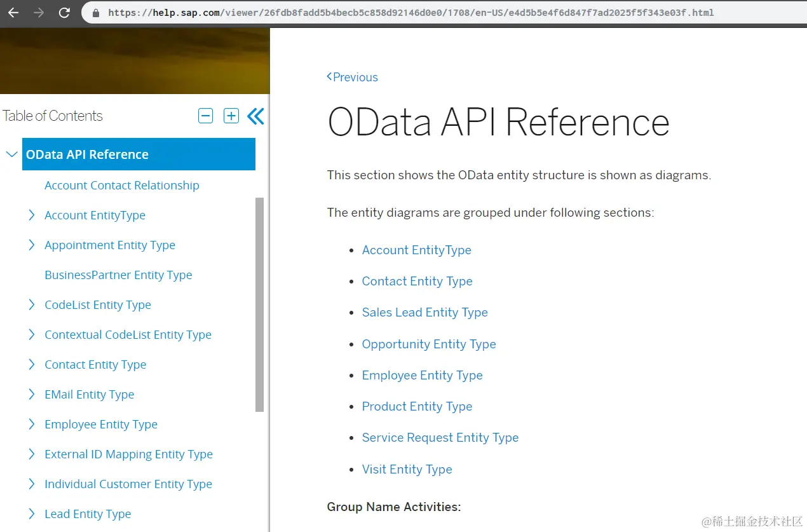Expand CodeList Entity Type chevron

[32, 305]
